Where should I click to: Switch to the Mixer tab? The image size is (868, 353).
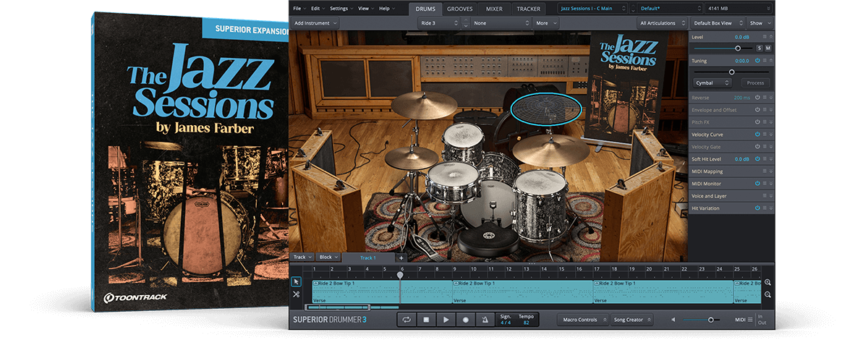click(494, 9)
